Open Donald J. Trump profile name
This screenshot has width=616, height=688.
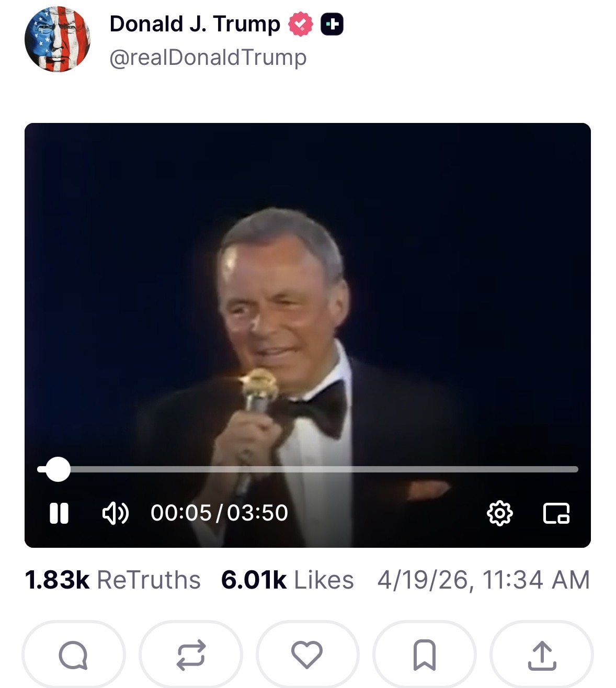[195, 24]
